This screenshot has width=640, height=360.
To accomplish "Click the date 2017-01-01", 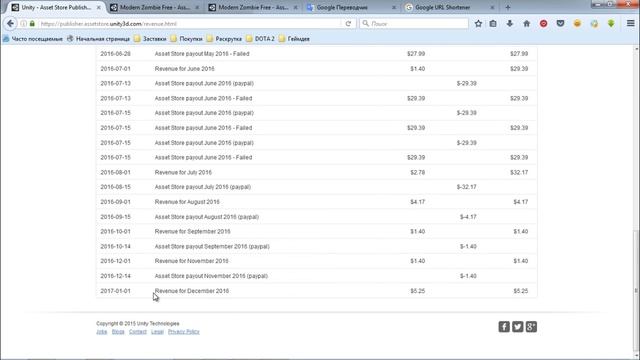I will point(116,291).
